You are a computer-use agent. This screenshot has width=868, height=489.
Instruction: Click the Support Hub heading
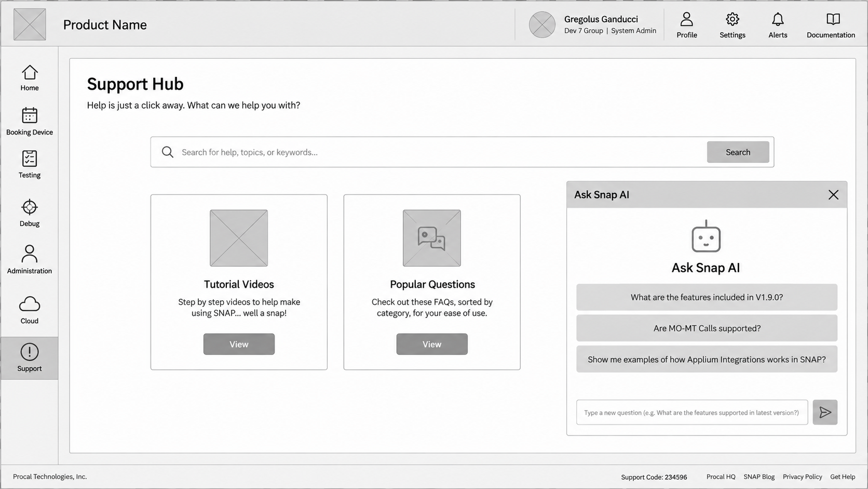coord(135,84)
